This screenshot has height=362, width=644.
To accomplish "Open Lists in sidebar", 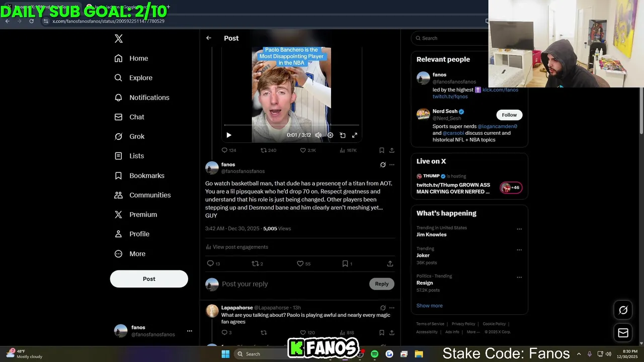I will tap(129, 156).
